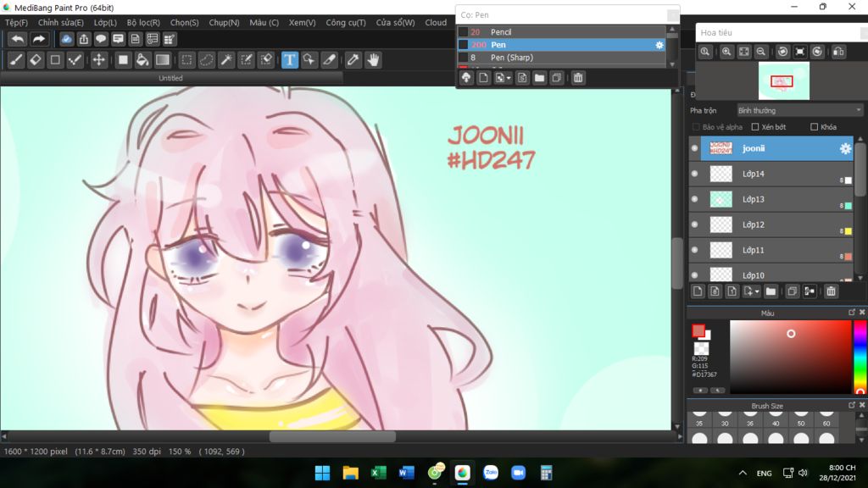Activate the Text tool
This screenshot has width=868, height=488.
point(290,60)
